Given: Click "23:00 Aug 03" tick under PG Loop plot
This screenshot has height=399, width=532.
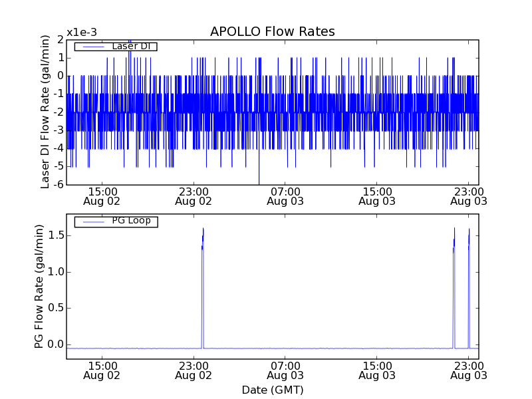Looking at the screenshot, I should point(469,371).
